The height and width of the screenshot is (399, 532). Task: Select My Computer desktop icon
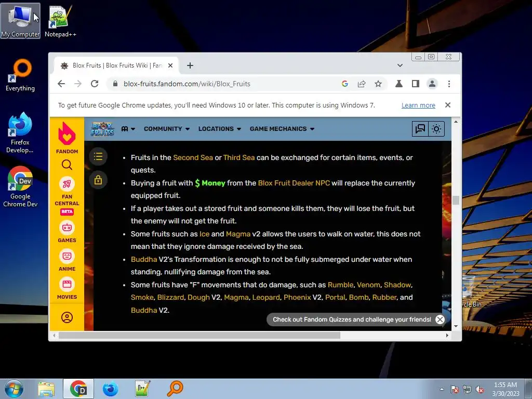tap(20, 21)
